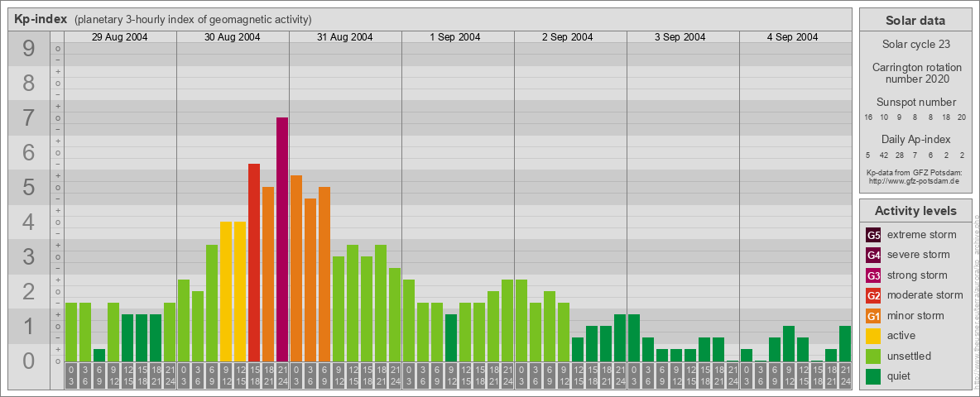
Task: Click the 21-24 bar on 4 Sep
Action: 845,343
